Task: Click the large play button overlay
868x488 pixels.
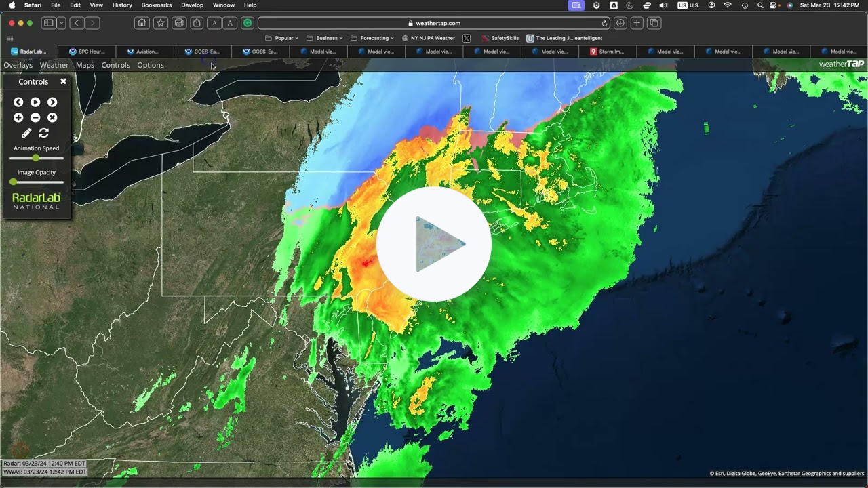Action: (434, 244)
